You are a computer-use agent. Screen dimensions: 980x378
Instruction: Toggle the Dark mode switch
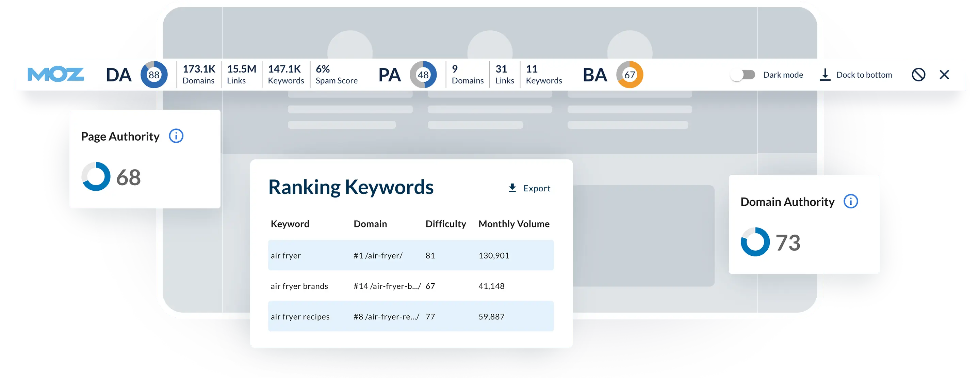pyautogui.click(x=742, y=75)
